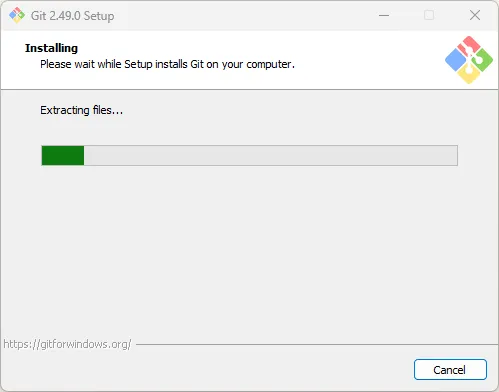Cancel the Git installation
499x392 pixels.
(450, 369)
